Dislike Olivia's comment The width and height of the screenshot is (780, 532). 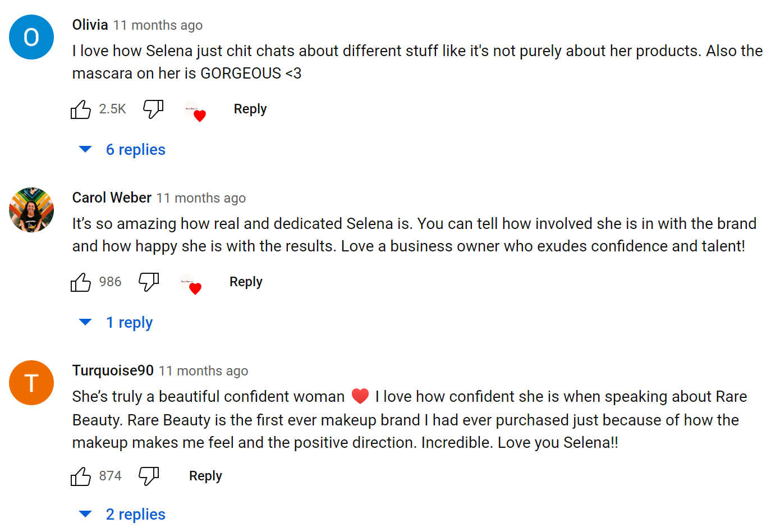[153, 109]
